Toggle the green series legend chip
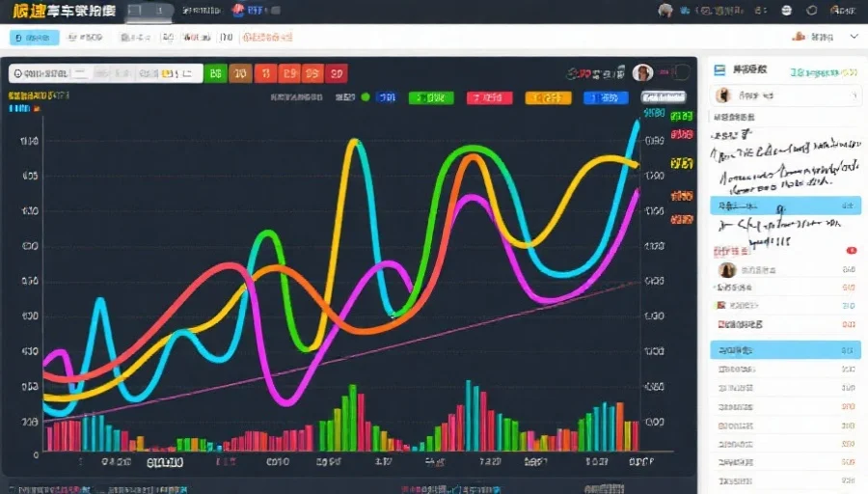The height and width of the screenshot is (494, 868). (x=431, y=97)
